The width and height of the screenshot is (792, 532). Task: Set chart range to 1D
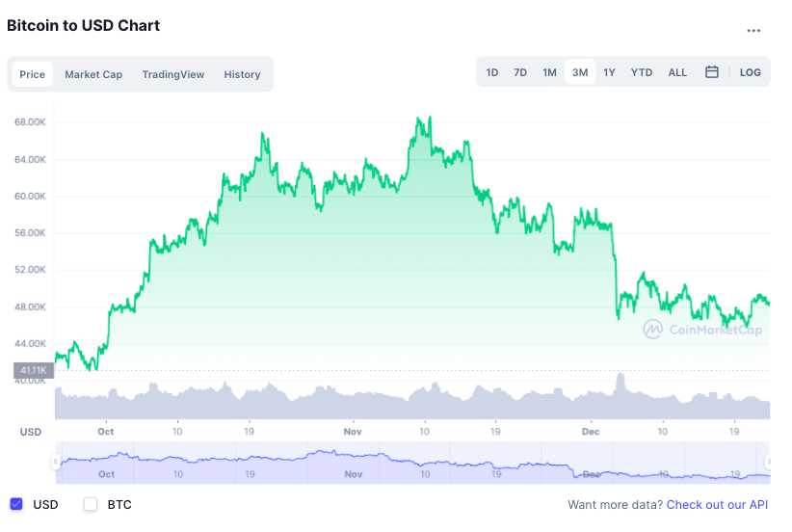[x=492, y=72]
